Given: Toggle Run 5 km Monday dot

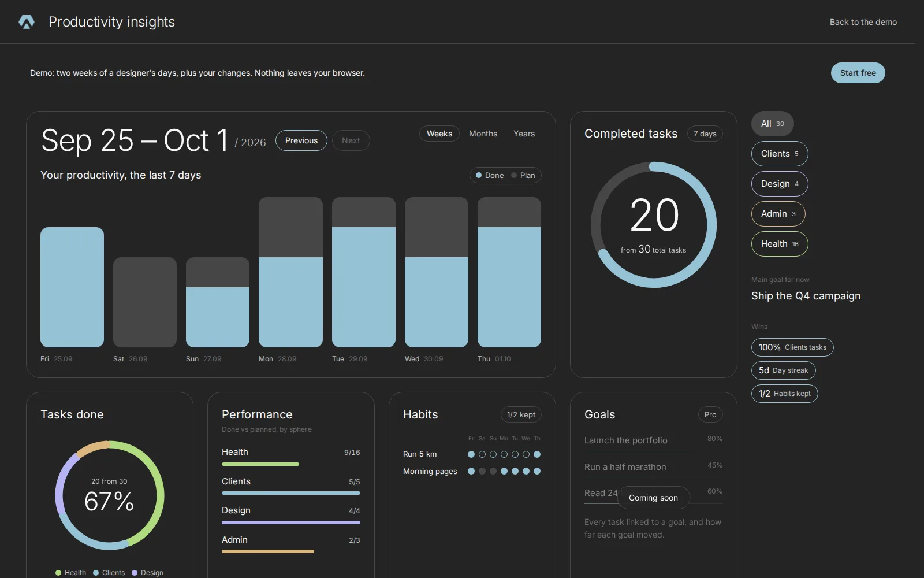Looking at the screenshot, I should pos(504,454).
